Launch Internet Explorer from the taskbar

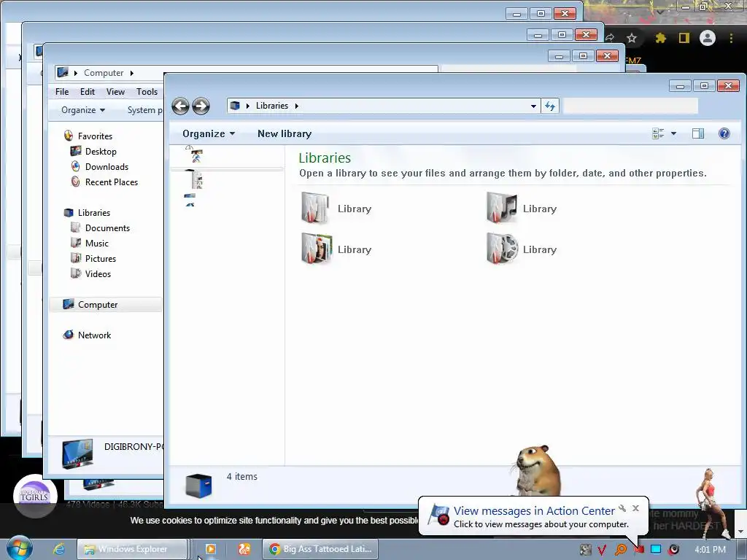click(x=59, y=549)
